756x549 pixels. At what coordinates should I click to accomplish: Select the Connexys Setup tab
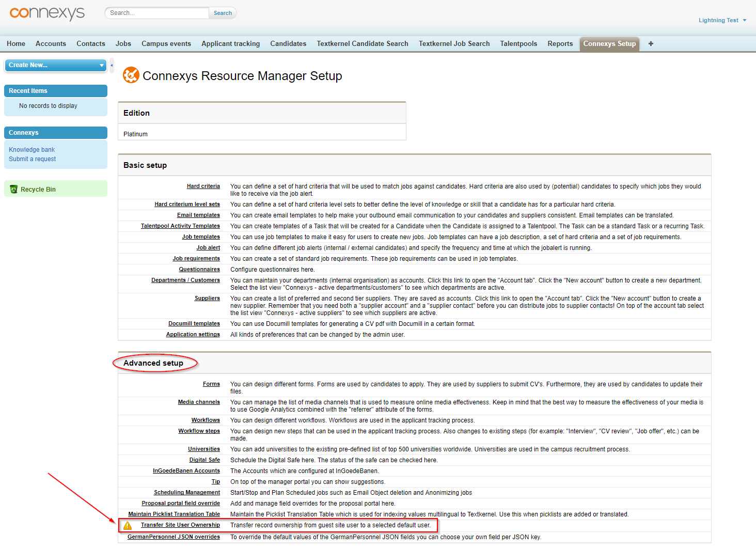(x=609, y=44)
